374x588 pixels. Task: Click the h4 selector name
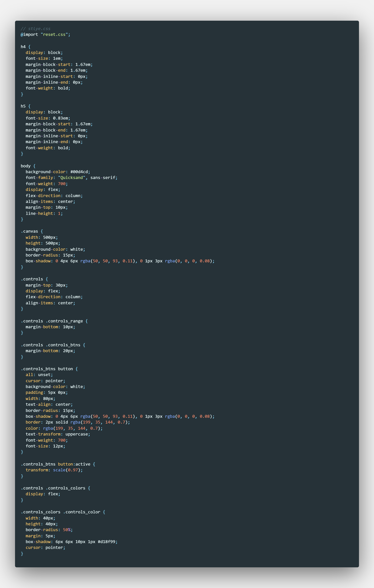(23, 47)
